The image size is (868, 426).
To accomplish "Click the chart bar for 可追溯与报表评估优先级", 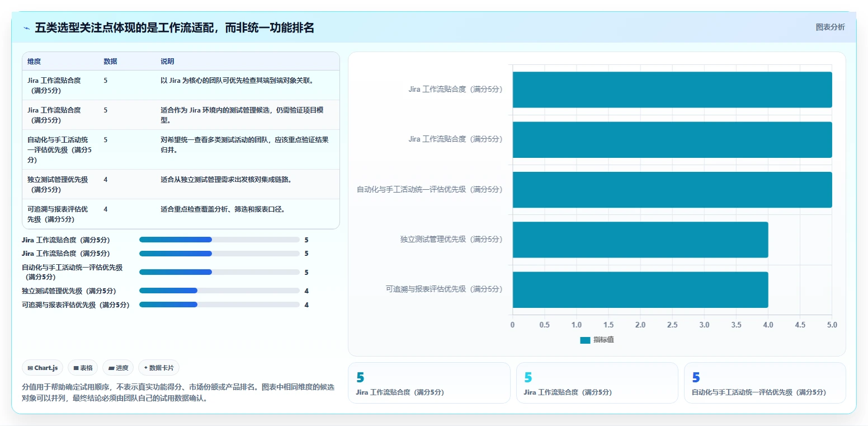I will (x=640, y=289).
